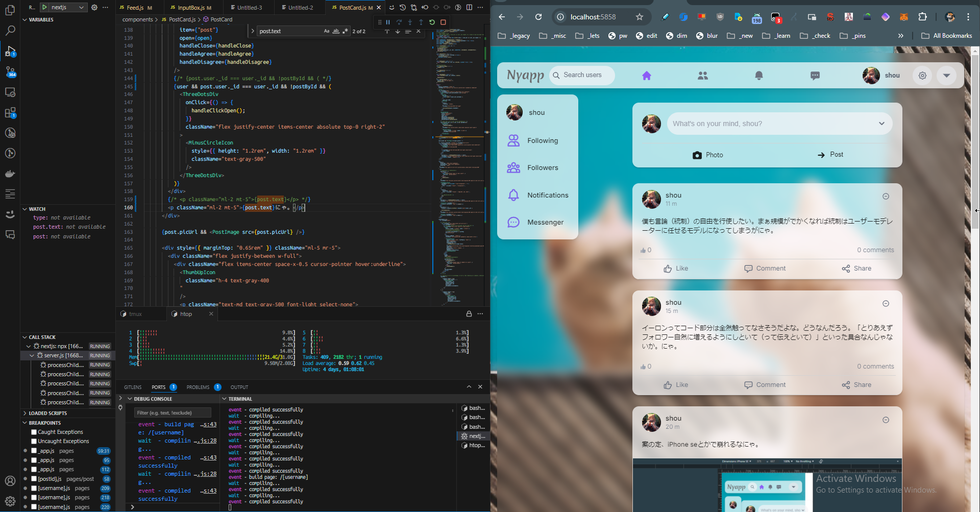This screenshot has width=980, height=512.
Task: Expand the post input box chevron
Action: (x=881, y=124)
